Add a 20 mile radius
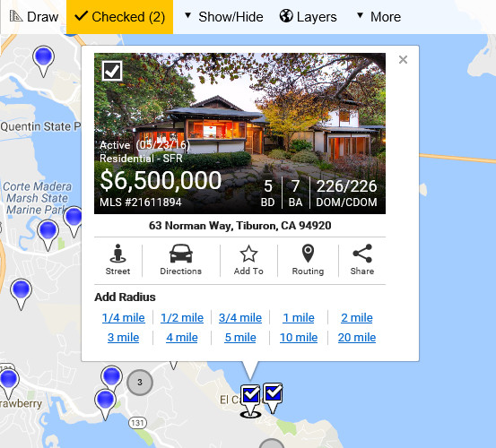The image size is (496, 448). coord(357,338)
